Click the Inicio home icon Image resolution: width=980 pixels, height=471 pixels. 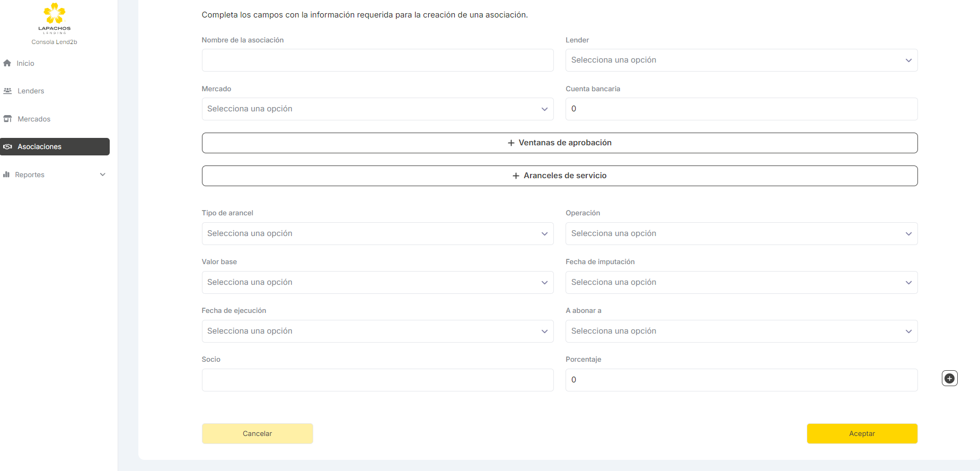(x=7, y=63)
